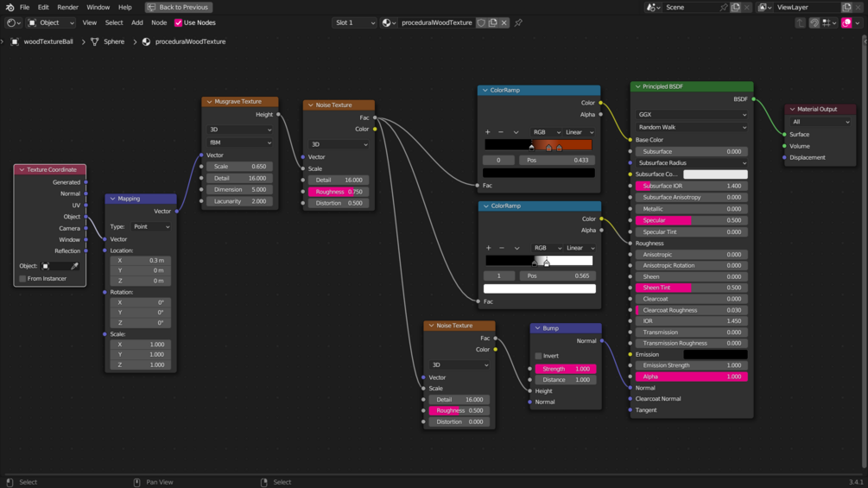Remove a stop from the upper ColorRamp
Screen dimensions: 868x488
[501, 132]
